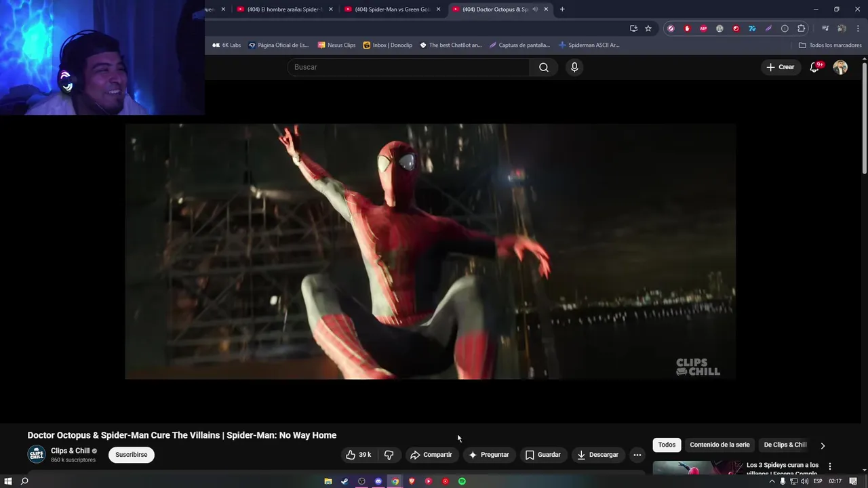Open the Adblock Plus ABP extension

(703, 28)
